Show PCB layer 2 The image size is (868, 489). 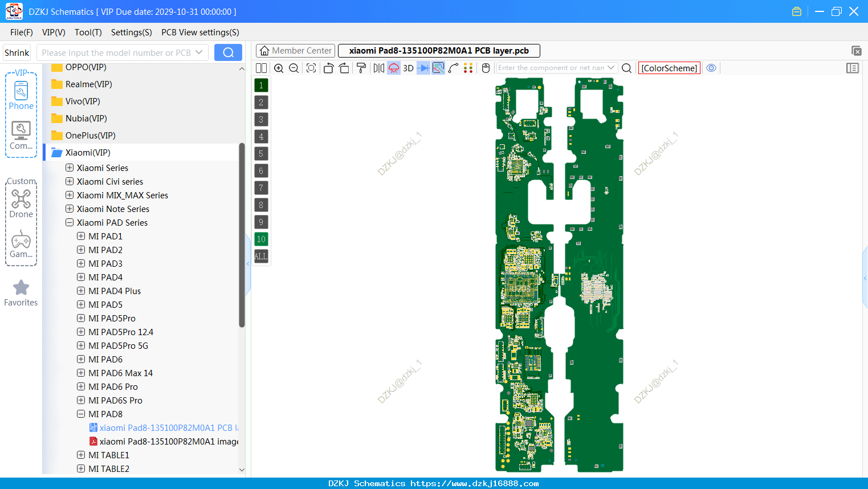tap(261, 103)
